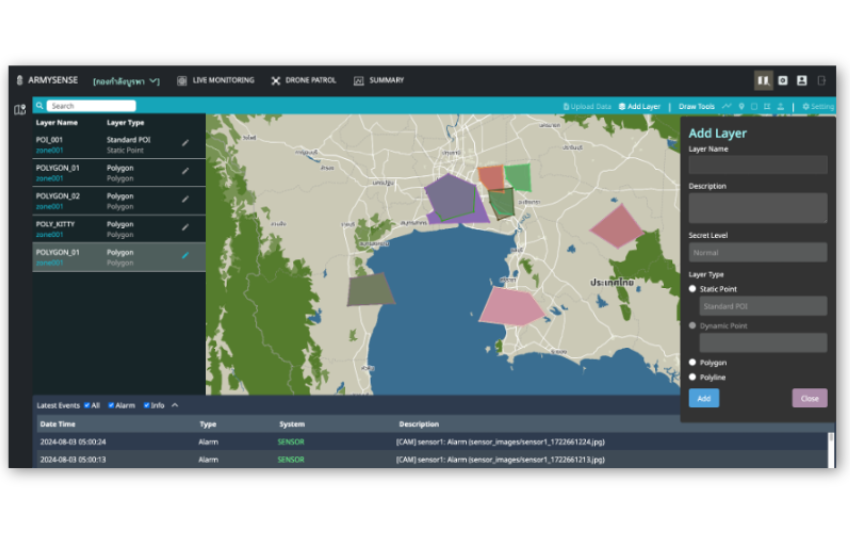This screenshot has height=540, width=850.
Task: Switch to the Summary tab
Action: pyautogui.click(x=379, y=80)
